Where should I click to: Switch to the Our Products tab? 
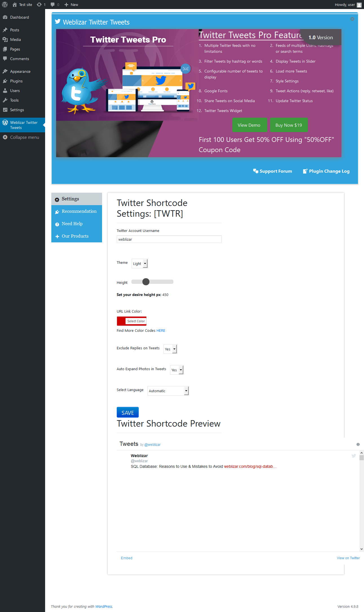pos(77,236)
